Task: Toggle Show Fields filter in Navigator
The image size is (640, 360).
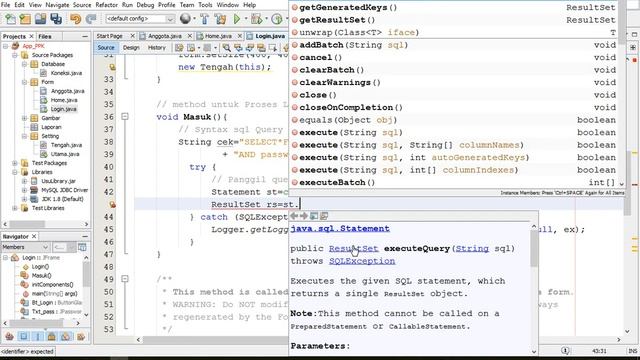Action: click(24, 336)
